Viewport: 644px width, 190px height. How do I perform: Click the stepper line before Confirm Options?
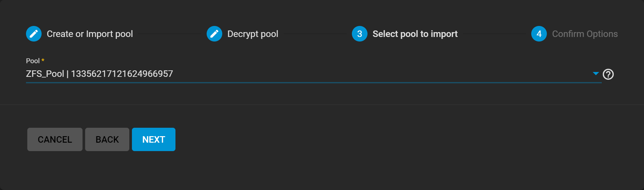pyautogui.click(x=494, y=34)
